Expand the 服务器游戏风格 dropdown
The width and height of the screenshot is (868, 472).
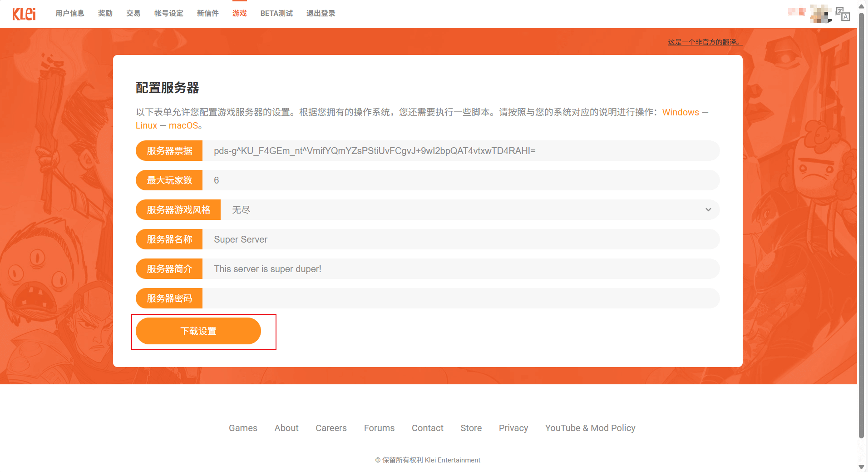470,210
